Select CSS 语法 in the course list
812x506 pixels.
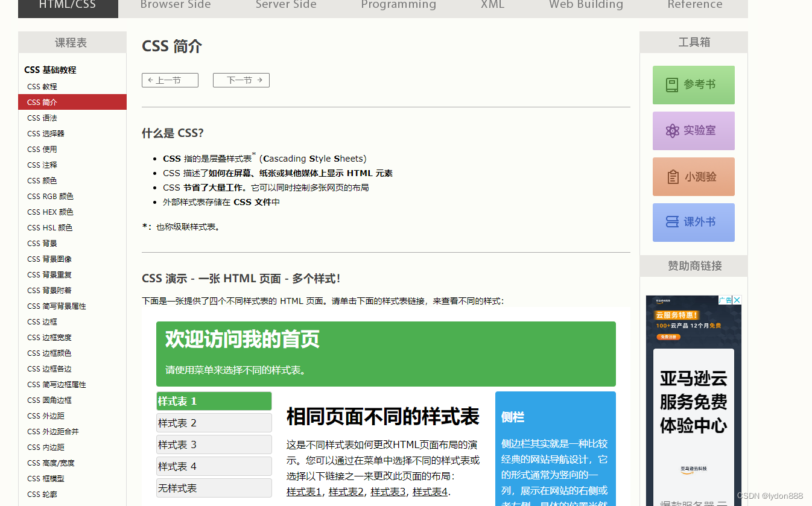[43, 118]
